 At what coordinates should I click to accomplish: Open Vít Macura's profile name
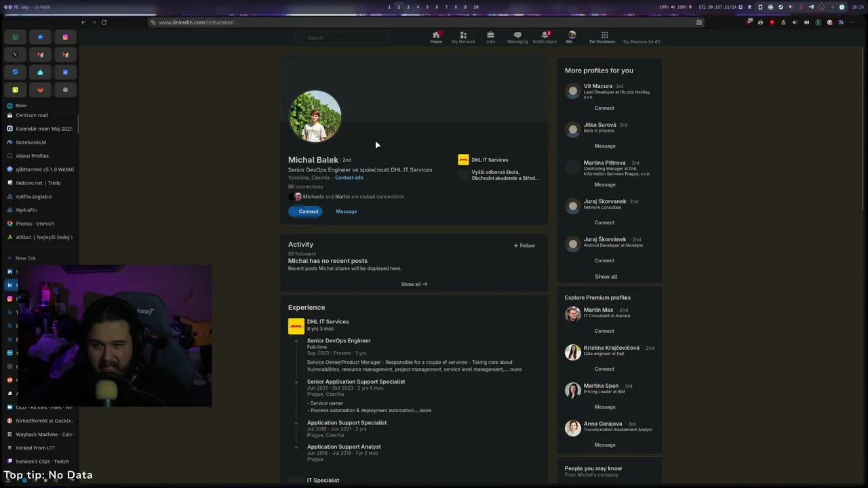coord(598,86)
